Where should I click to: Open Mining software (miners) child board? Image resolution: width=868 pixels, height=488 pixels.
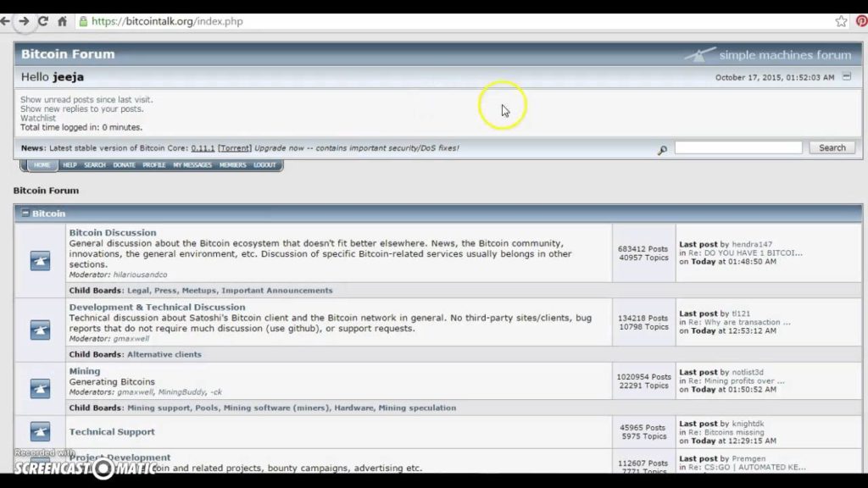[x=275, y=408]
